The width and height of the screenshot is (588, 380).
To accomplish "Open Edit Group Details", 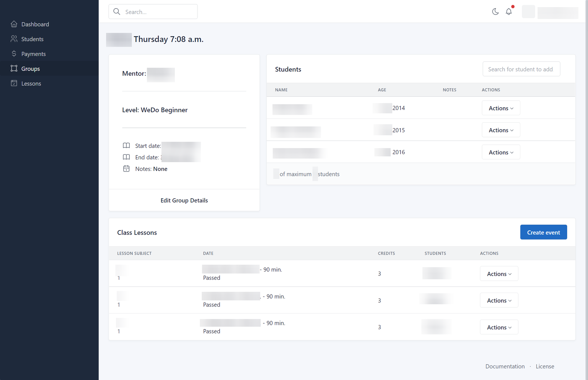I will (x=184, y=200).
